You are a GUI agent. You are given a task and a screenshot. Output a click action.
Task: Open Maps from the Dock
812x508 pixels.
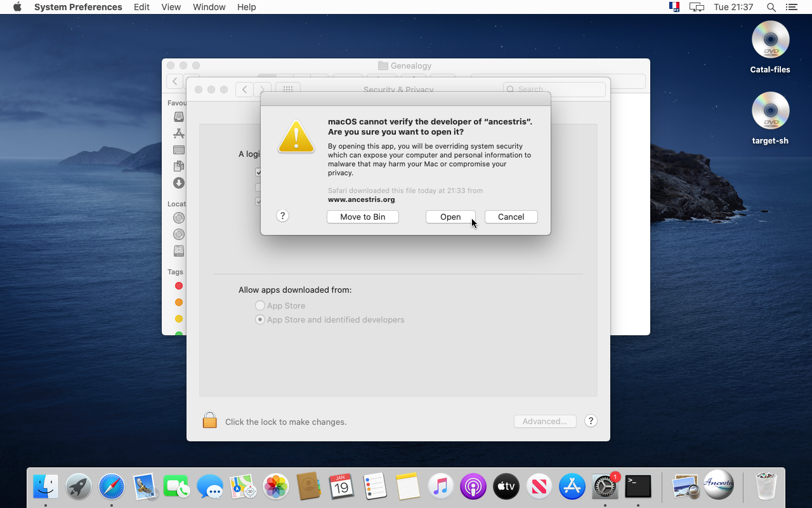pyautogui.click(x=243, y=487)
